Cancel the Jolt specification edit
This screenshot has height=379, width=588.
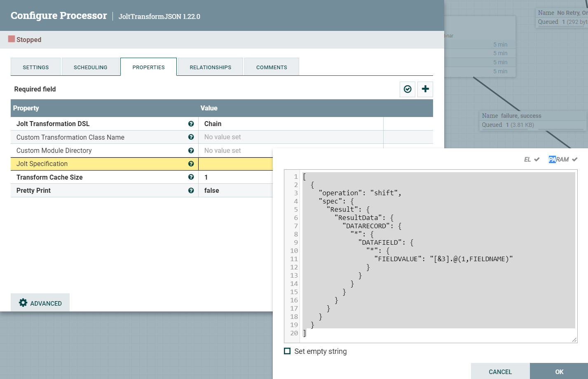click(500, 372)
